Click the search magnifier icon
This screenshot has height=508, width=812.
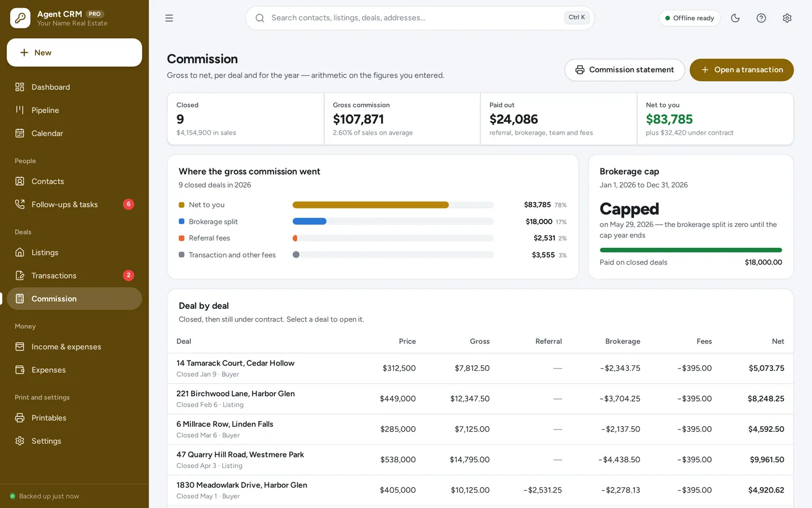pos(260,18)
